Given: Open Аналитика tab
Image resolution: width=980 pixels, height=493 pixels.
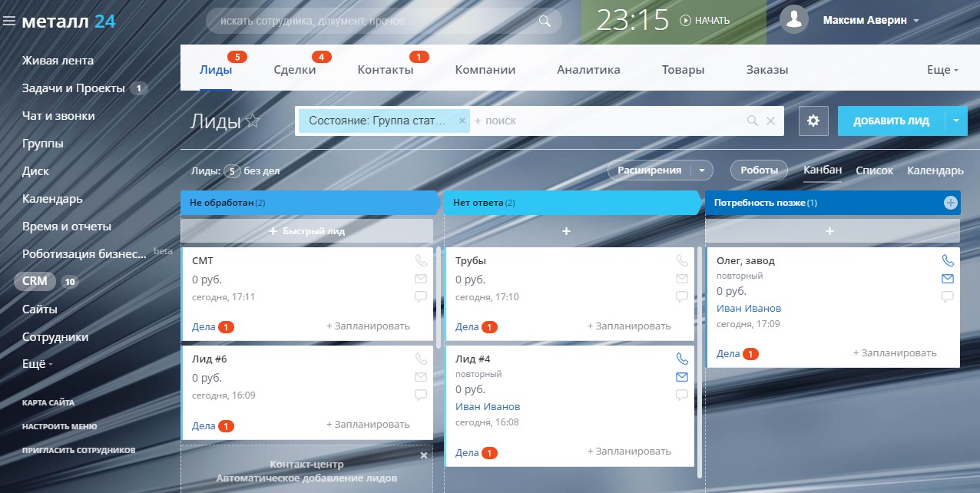Looking at the screenshot, I should (588, 70).
